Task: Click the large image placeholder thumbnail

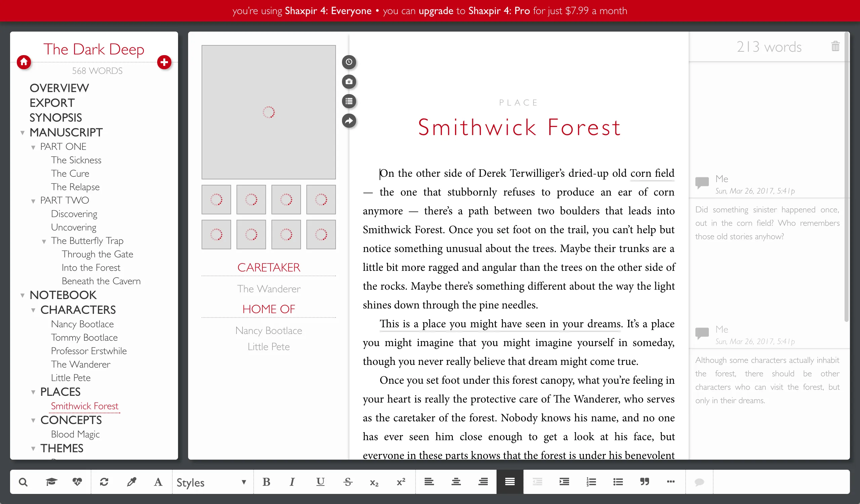Action: click(x=268, y=112)
